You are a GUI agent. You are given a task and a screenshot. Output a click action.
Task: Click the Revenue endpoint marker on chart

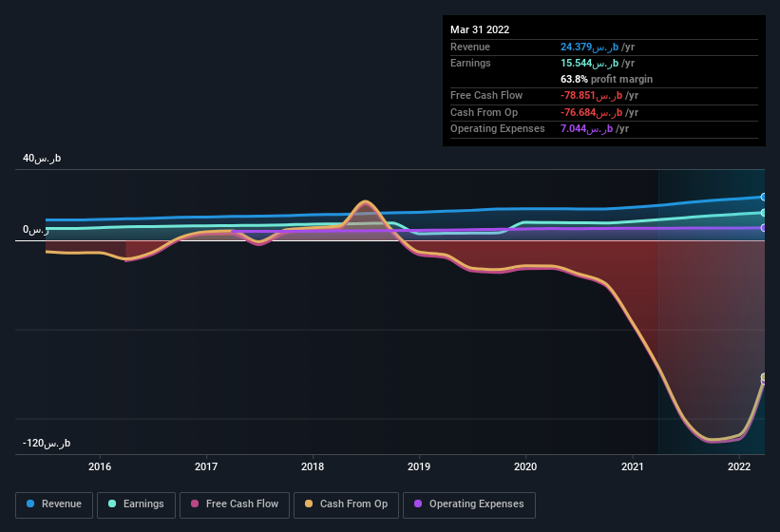pos(763,198)
